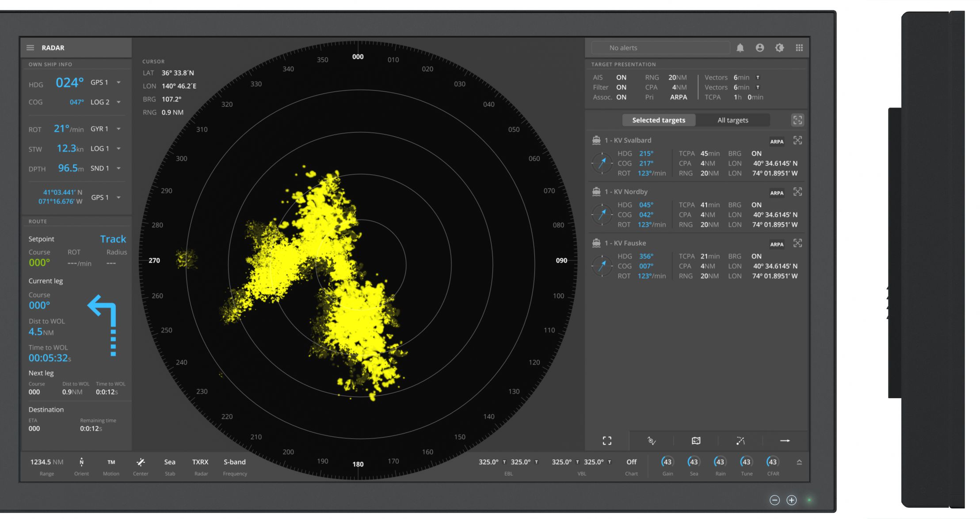Open the hamburger menu next to RADAR
980x519 pixels.
pos(30,48)
